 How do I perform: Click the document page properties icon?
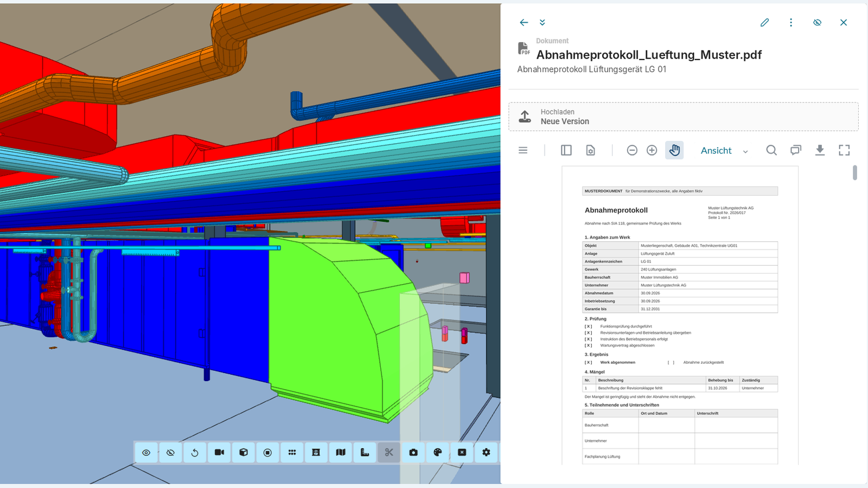point(591,150)
